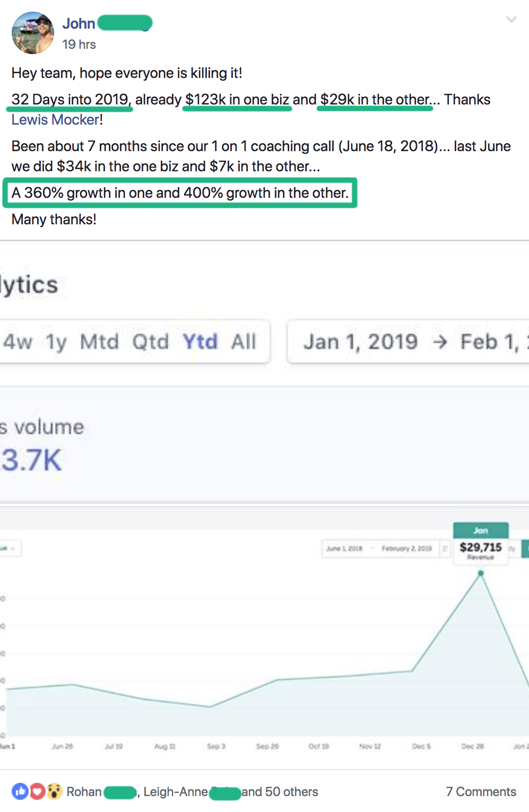Switch to the Qtd range
This screenshot has width=529, height=812.
(x=150, y=342)
